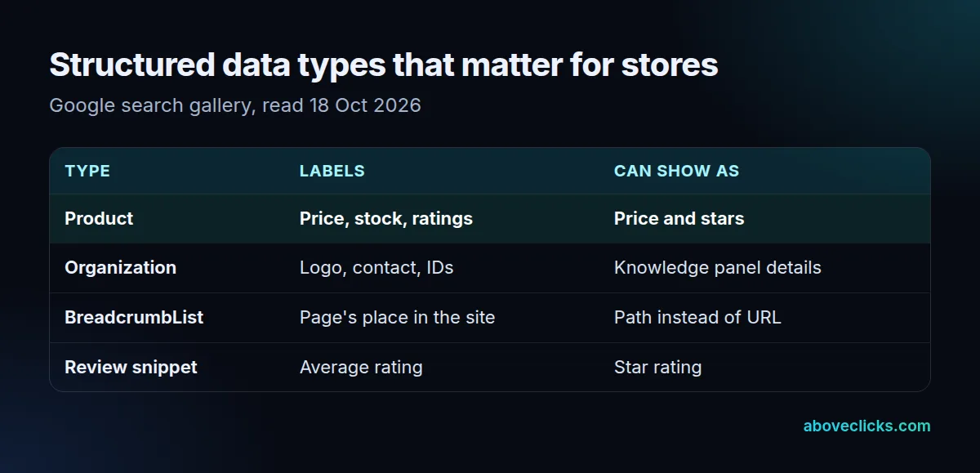Select the 'Path instead of URL' cell
Screen dimensions: 980x473
(697, 318)
